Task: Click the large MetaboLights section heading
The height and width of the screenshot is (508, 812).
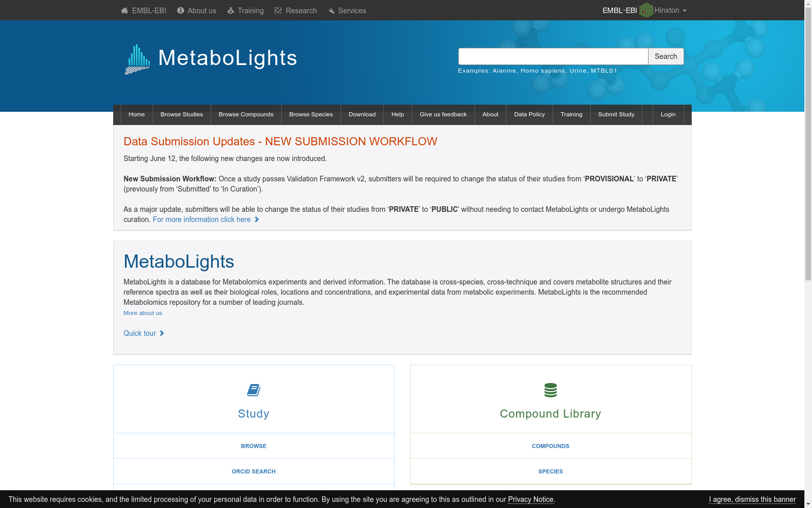Action: tap(179, 262)
